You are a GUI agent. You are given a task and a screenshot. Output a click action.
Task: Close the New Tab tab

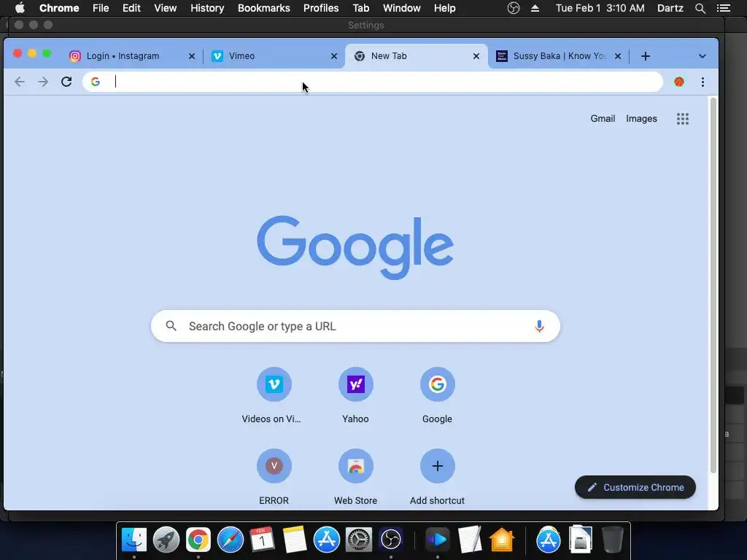(x=476, y=56)
